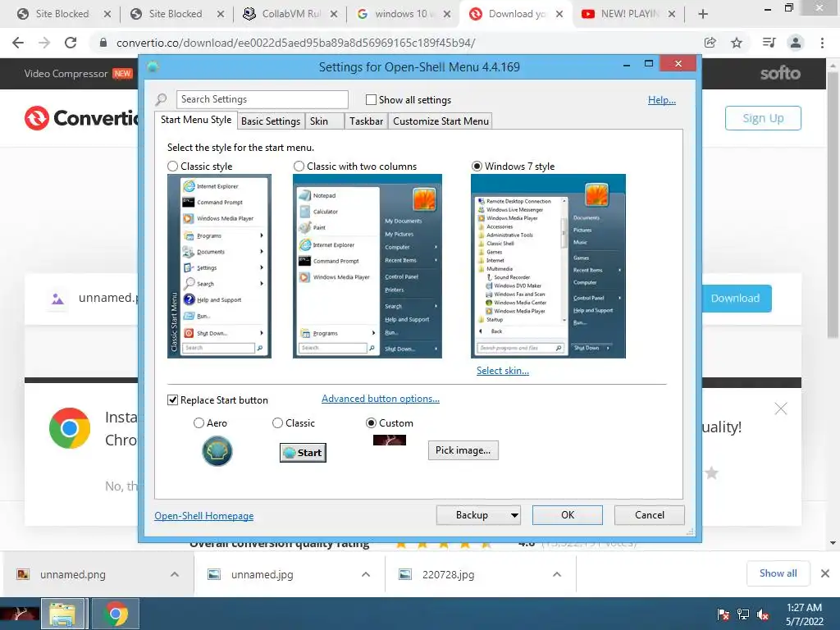Close the Chrome downloads bar

(825, 573)
